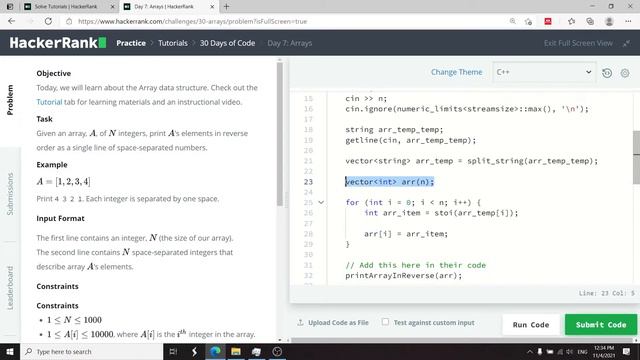Open File Explorer in taskbar
Screen dimensions: 640x360
click(x=236, y=351)
